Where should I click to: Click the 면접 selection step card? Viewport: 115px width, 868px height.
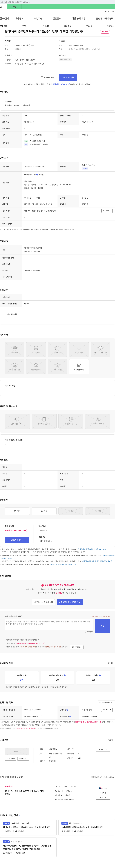[44, 511]
